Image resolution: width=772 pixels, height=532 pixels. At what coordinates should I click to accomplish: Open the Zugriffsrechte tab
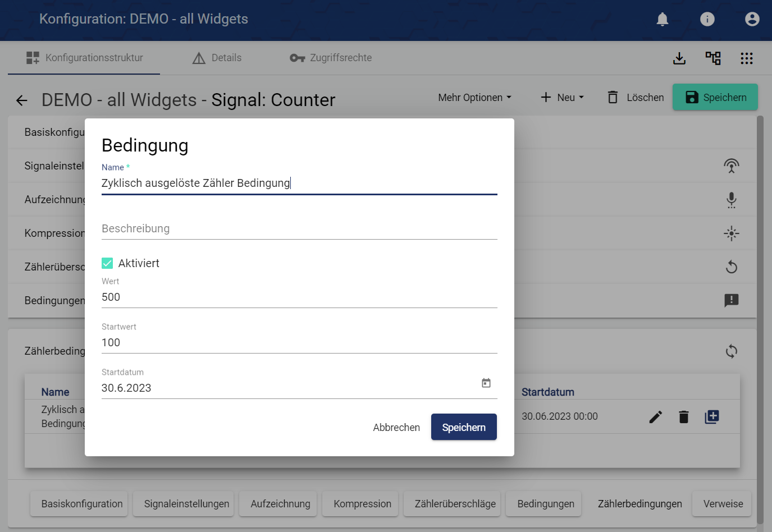pyautogui.click(x=331, y=58)
